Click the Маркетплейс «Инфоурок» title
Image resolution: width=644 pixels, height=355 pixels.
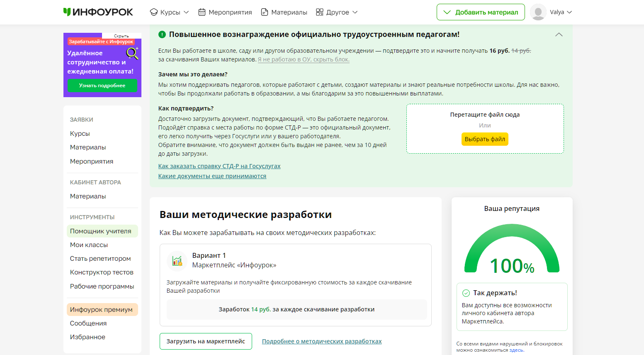[x=234, y=265]
